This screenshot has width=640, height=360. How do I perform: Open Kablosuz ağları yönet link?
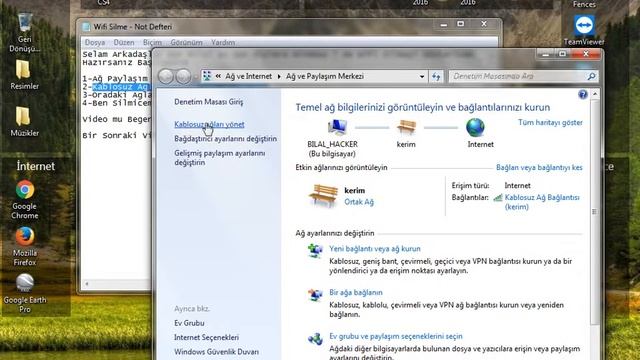209,124
